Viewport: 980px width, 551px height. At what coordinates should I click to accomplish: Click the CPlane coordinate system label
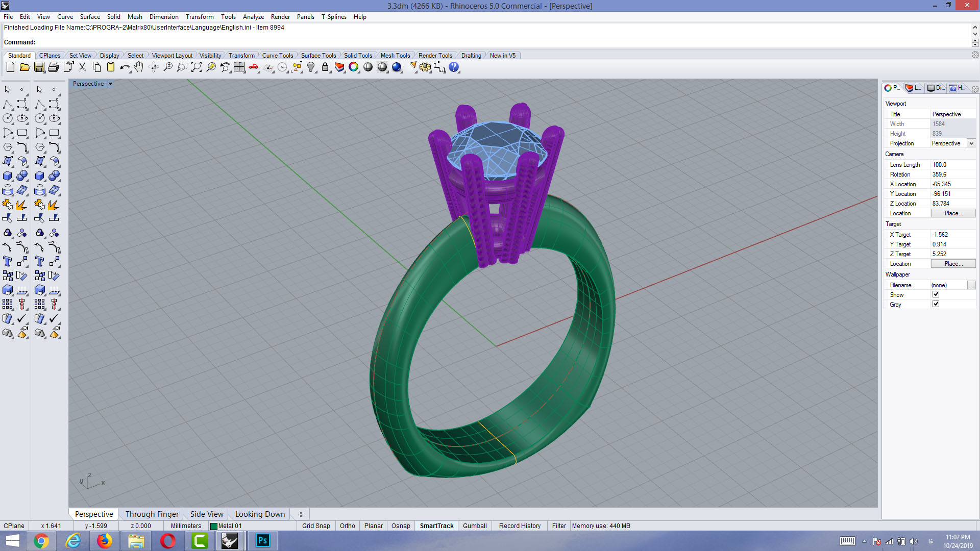pos(14,526)
